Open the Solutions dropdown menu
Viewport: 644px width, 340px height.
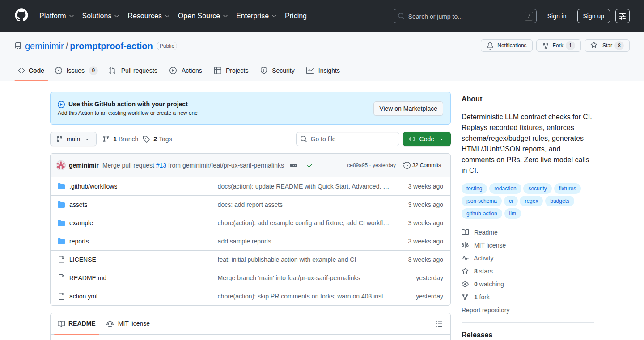[101, 16]
